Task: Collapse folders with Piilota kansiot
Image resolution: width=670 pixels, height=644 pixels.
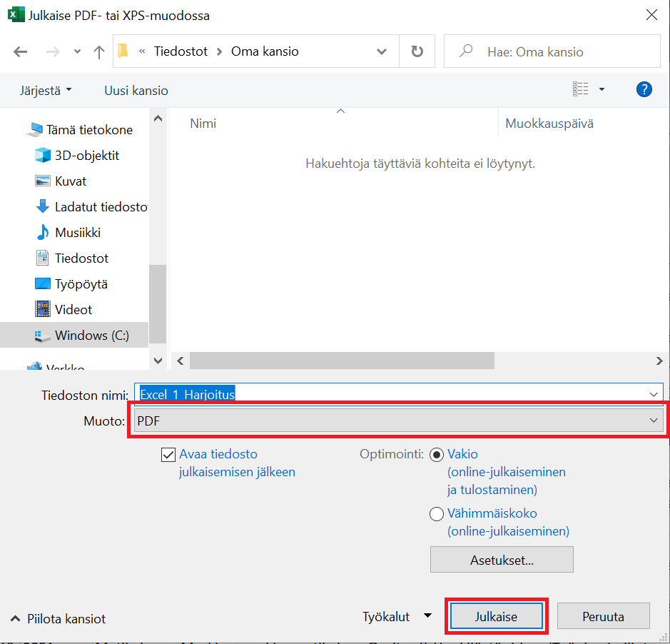Action: tap(58, 619)
